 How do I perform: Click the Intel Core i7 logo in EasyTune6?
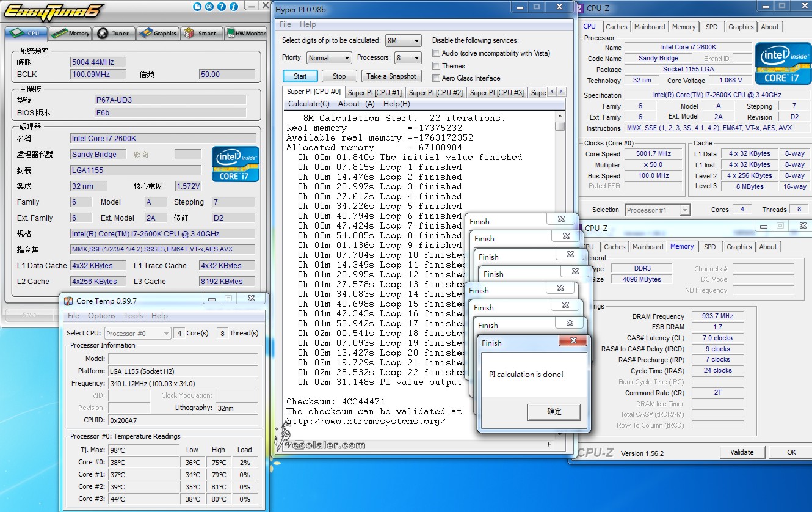(x=236, y=164)
